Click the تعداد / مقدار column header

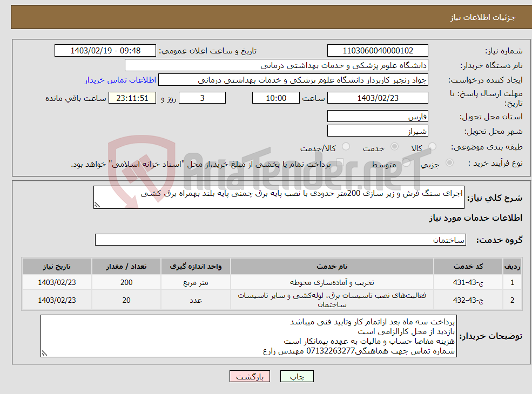coord(126,267)
